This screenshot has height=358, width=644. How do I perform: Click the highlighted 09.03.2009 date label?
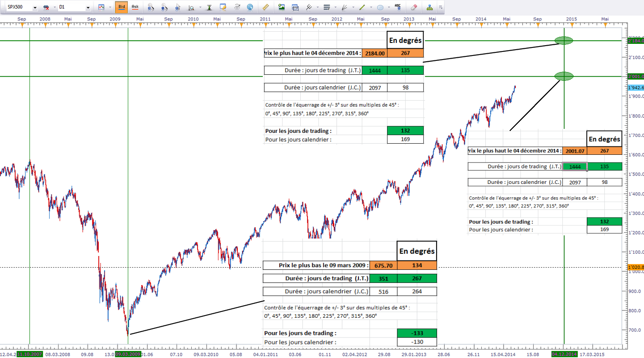point(128,354)
